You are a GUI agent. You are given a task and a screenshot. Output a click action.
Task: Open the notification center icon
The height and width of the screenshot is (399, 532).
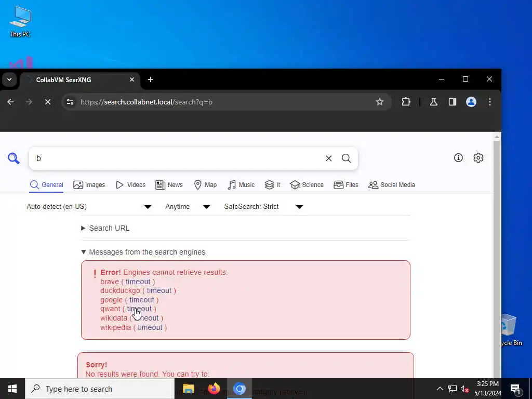tap(515, 389)
